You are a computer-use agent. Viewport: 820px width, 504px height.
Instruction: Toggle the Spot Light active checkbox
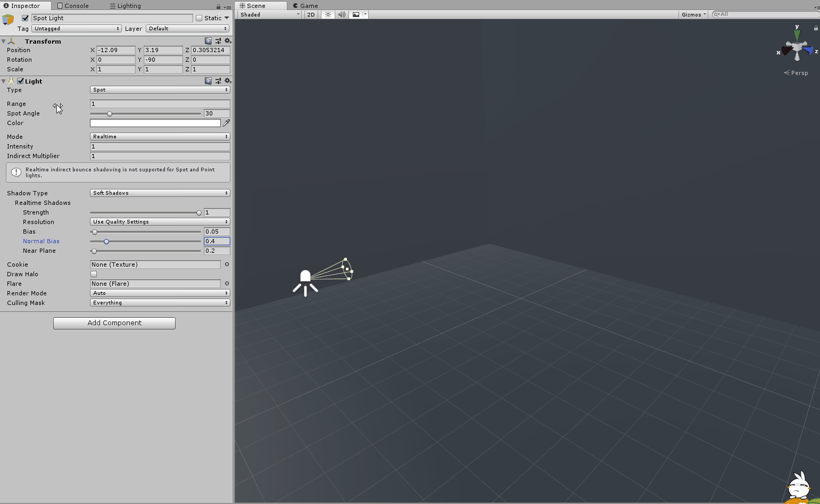pyautogui.click(x=25, y=18)
